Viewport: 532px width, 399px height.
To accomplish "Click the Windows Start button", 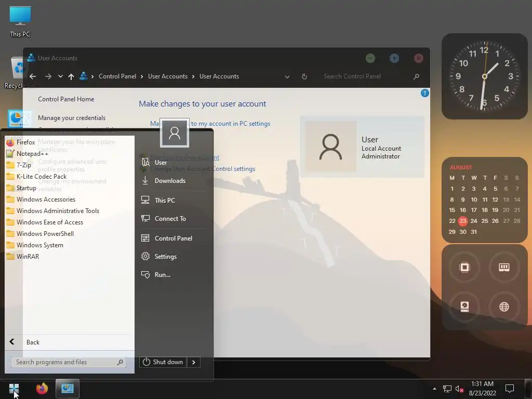I will [x=14, y=389].
